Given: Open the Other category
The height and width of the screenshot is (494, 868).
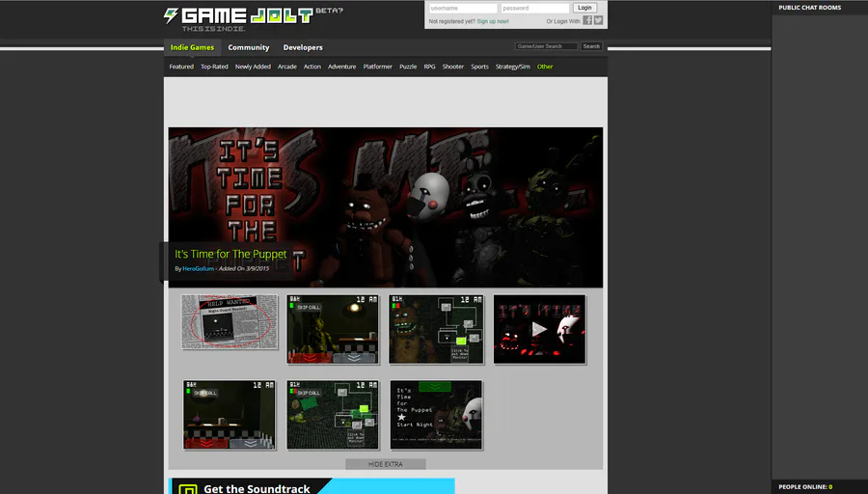Looking at the screenshot, I should click(545, 67).
